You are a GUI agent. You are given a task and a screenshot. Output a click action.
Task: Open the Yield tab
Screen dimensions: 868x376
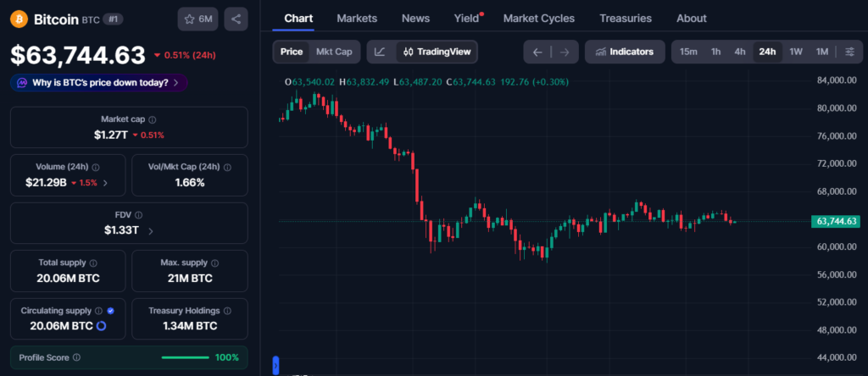(467, 19)
